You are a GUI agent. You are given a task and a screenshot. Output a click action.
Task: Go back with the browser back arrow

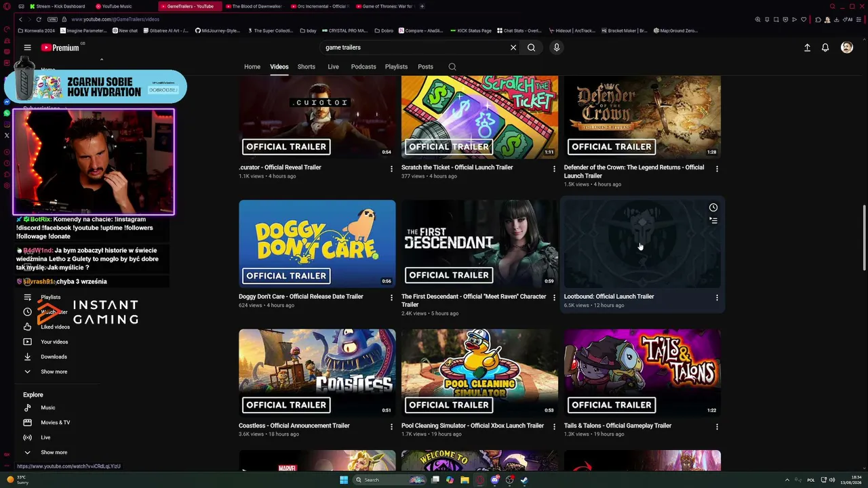(x=20, y=19)
